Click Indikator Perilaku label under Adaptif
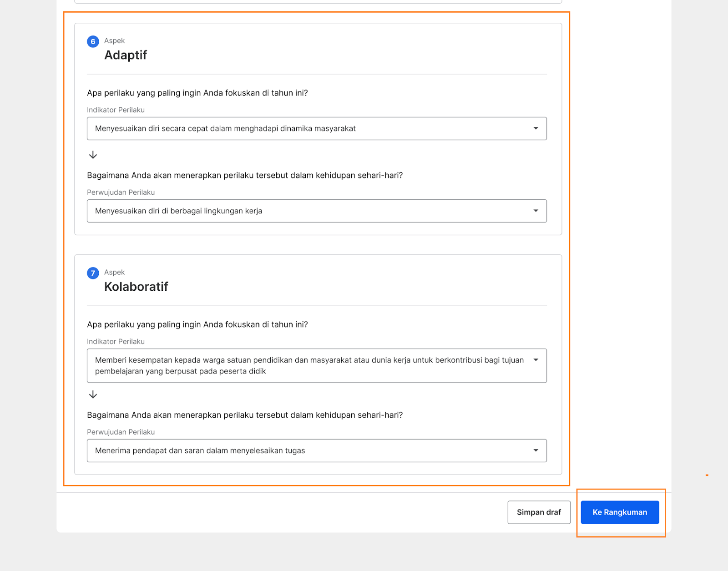Screen dimensions: 728x571 116,110
